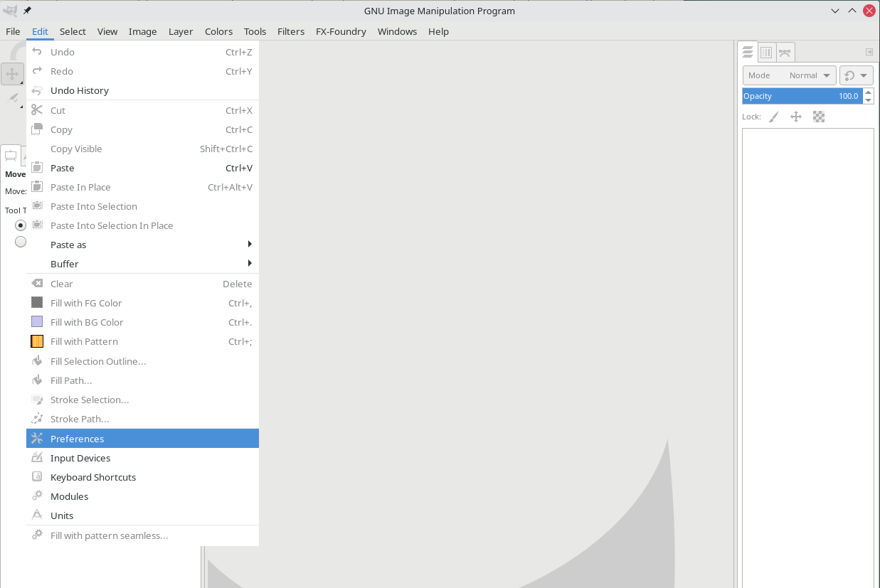Choose Fill with BG Color

[142, 322]
